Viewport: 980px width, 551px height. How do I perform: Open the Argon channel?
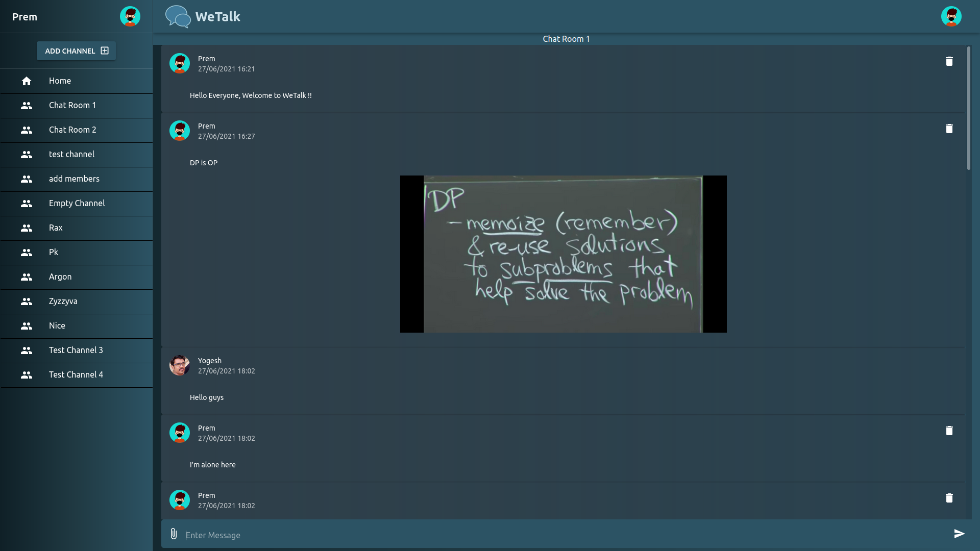tap(60, 277)
